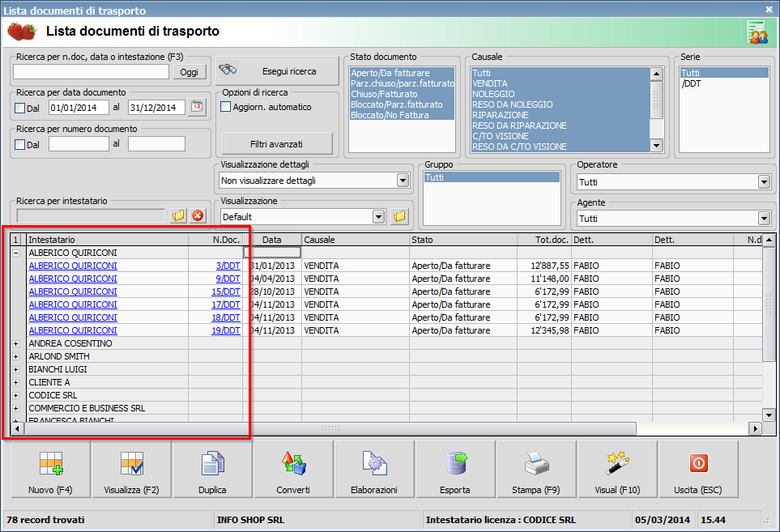Open the Visualizzazione Default dropdown

(378, 217)
